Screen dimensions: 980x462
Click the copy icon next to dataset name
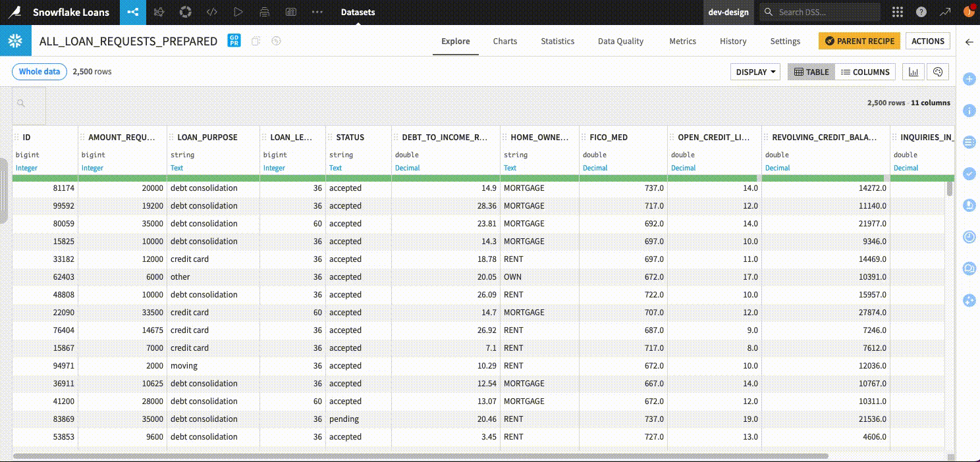tap(256, 41)
